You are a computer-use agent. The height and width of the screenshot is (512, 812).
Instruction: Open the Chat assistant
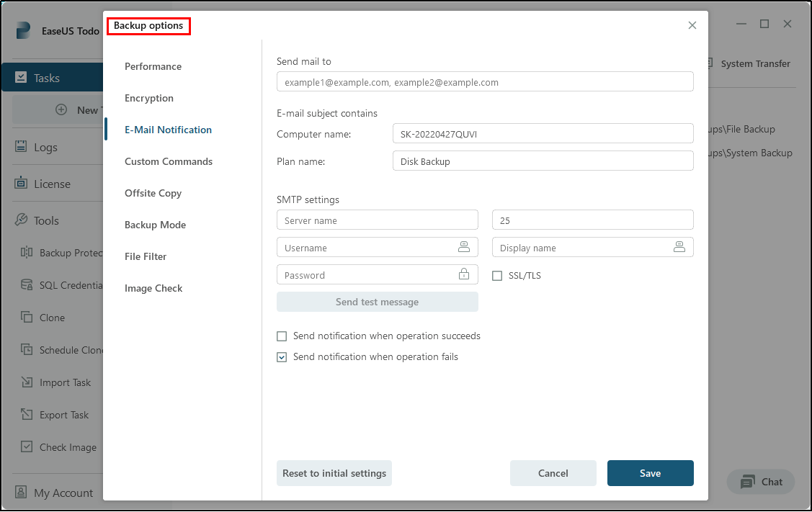(760, 481)
